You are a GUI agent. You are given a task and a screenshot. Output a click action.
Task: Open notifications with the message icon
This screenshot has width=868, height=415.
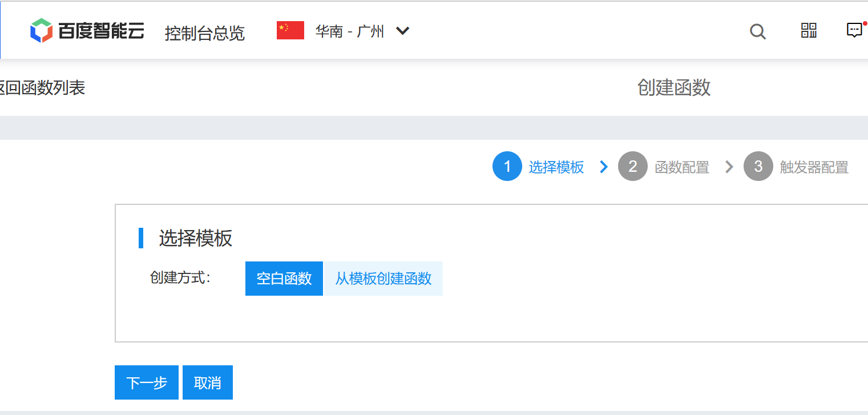pyautogui.click(x=854, y=30)
